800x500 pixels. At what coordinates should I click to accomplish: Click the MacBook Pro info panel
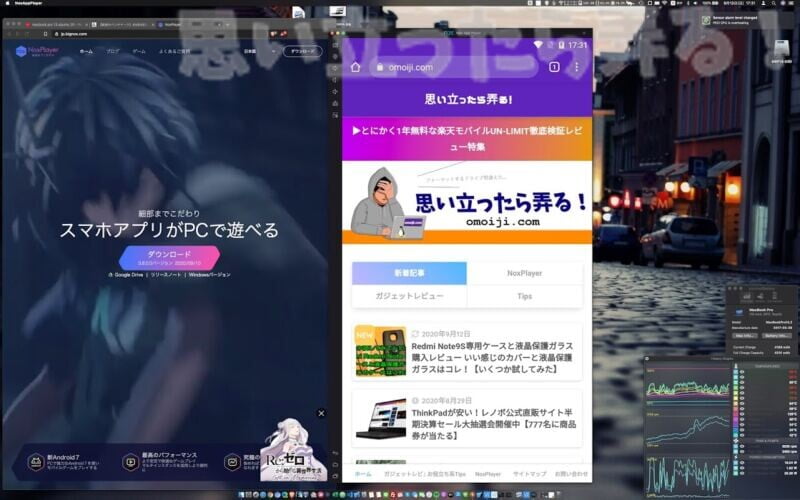click(762, 321)
